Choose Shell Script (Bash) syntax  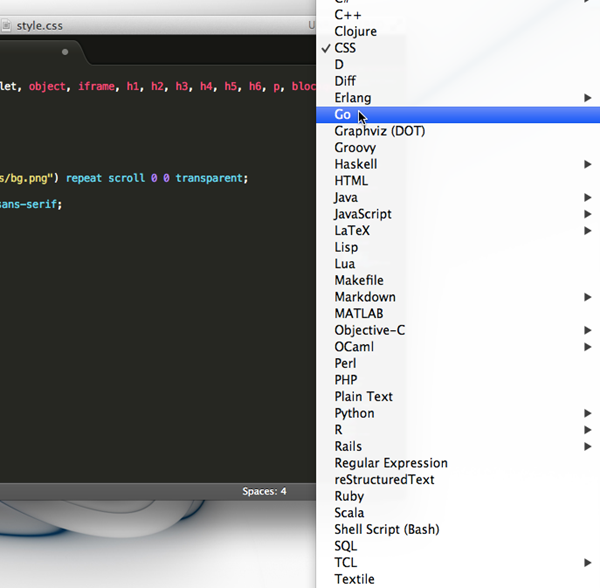pos(386,529)
